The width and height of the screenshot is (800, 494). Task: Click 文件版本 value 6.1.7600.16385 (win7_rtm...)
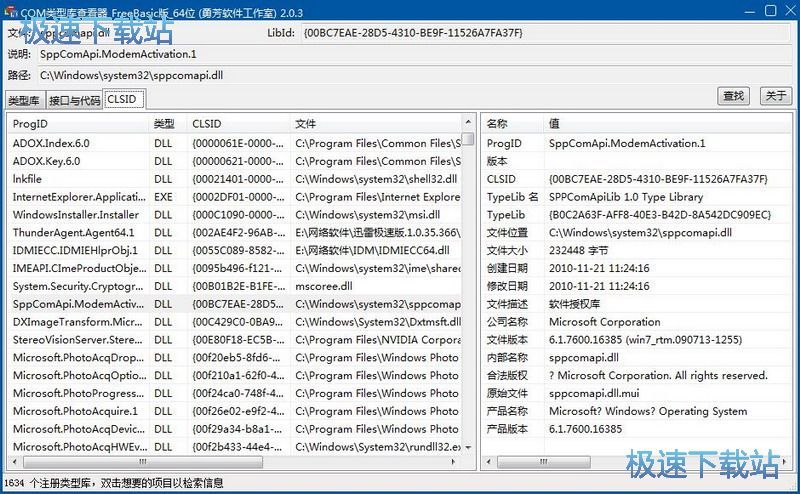point(645,340)
